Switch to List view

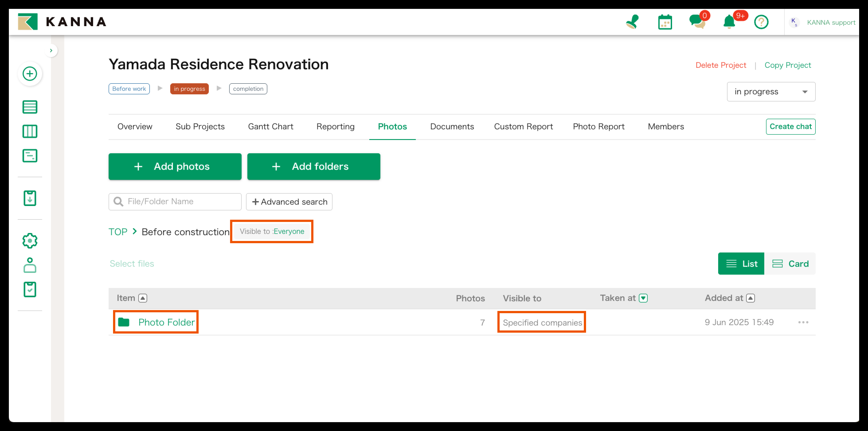pyautogui.click(x=741, y=264)
